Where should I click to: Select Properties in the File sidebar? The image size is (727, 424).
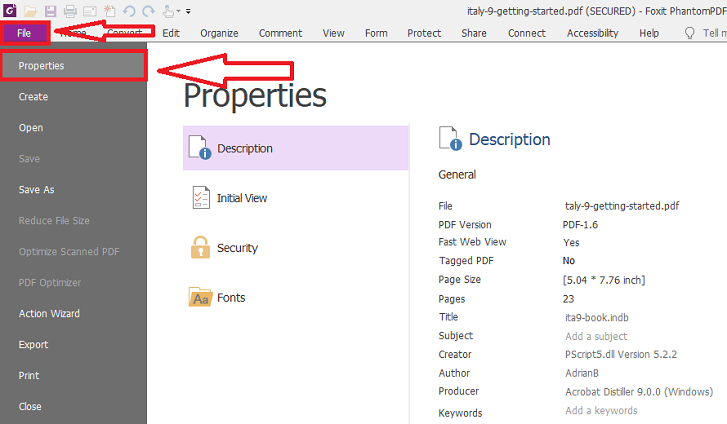42,66
